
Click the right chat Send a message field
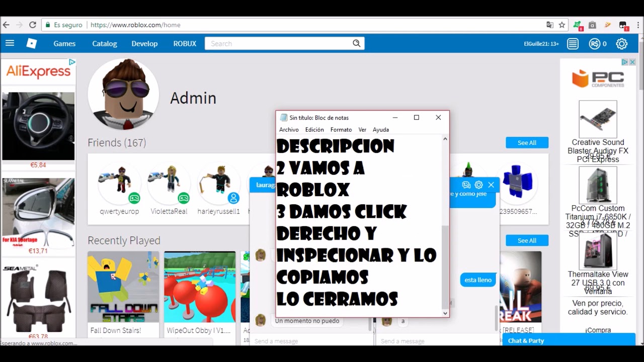[438, 341]
